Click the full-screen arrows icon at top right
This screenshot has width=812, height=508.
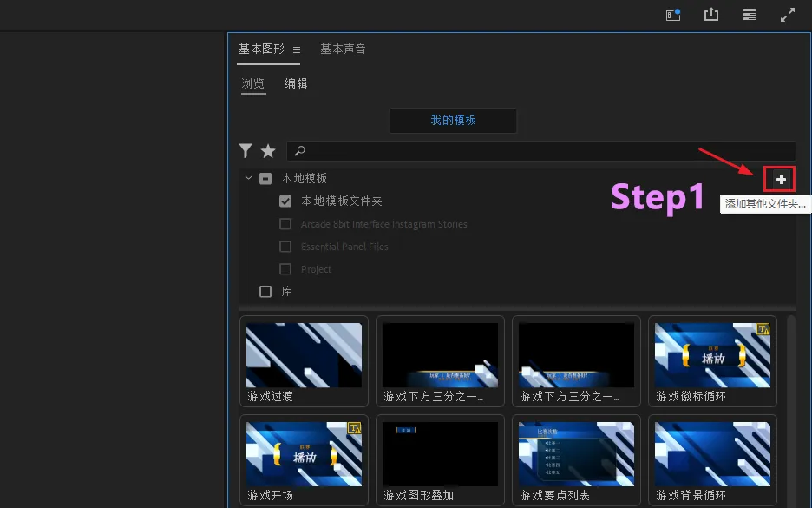click(788, 15)
